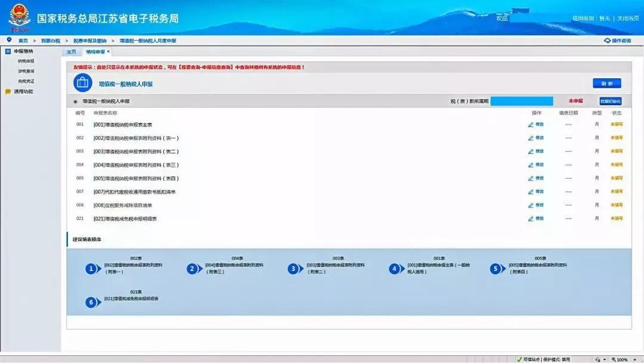Click the location pin icon in breadcrumb
Screen dimensions: 644x363
pyautogui.click(x=9, y=40)
